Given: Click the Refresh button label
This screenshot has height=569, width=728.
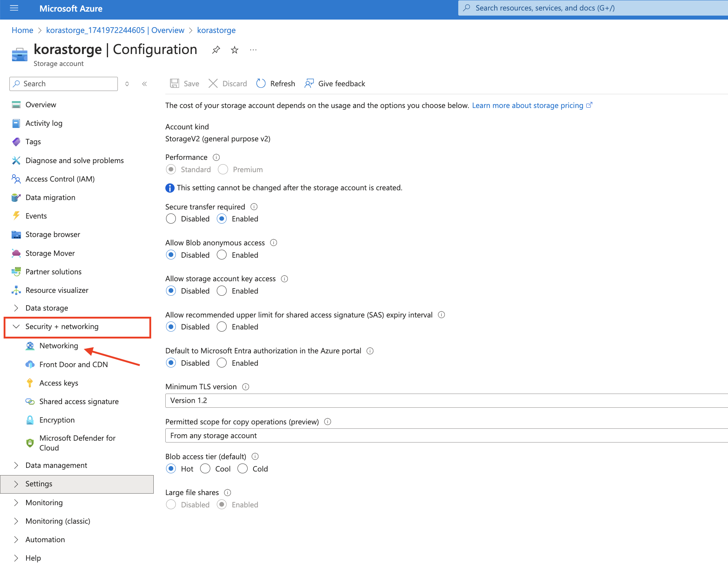Looking at the screenshot, I should [x=283, y=84].
